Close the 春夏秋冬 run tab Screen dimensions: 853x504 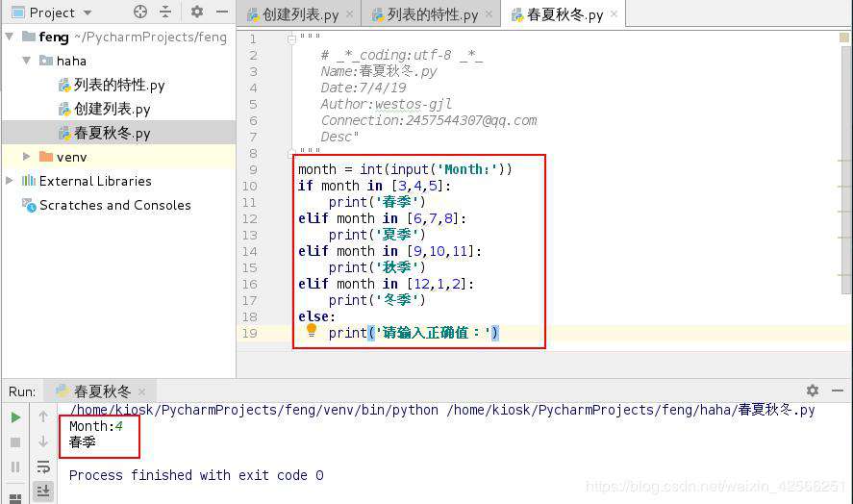141,391
